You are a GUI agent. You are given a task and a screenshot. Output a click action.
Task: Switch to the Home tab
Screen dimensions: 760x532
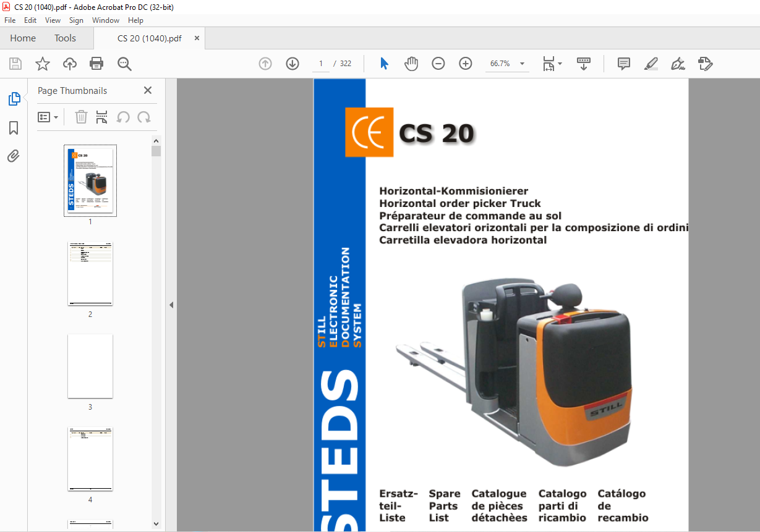point(23,38)
